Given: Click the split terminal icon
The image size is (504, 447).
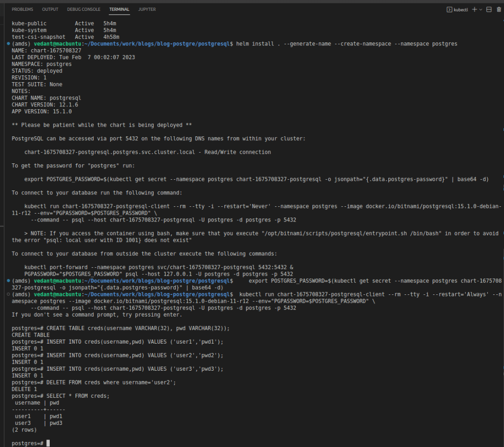Looking at the screenshot, I should point(489,9).
